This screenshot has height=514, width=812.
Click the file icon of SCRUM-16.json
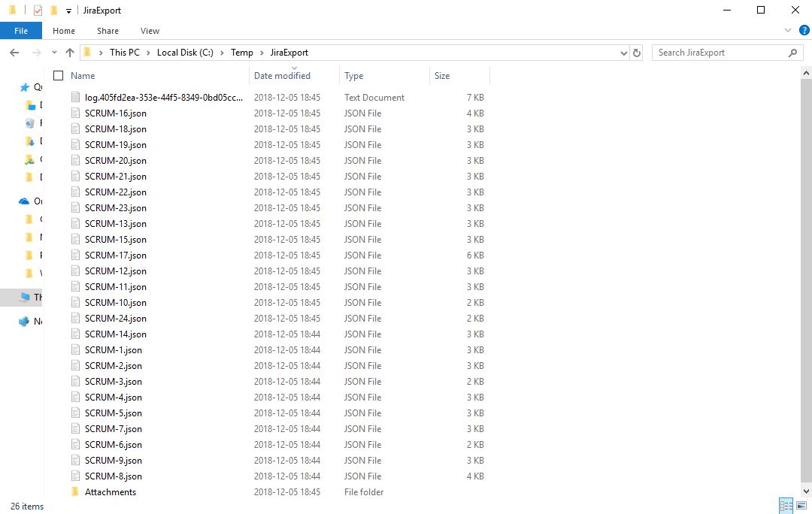76,113
